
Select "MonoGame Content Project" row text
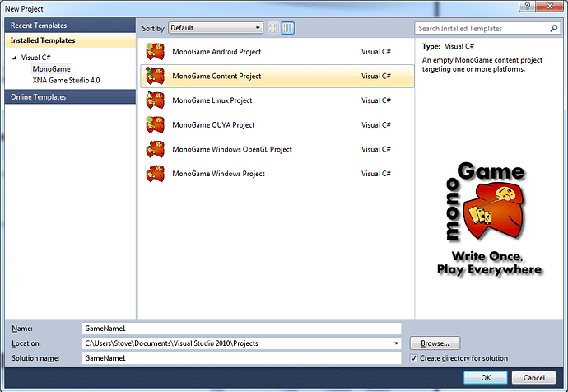pyautogui.click(x=216, y=76)
